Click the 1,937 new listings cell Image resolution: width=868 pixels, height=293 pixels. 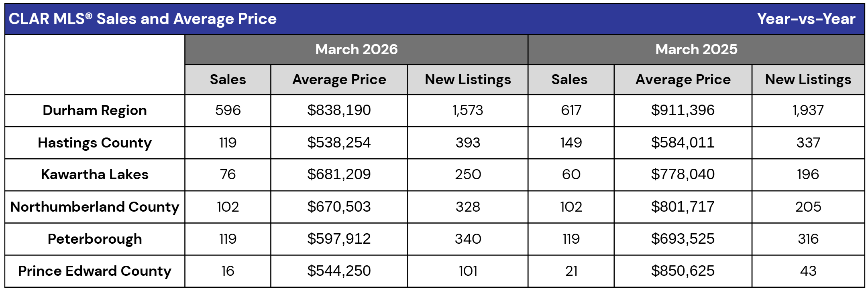pos(808,110)
